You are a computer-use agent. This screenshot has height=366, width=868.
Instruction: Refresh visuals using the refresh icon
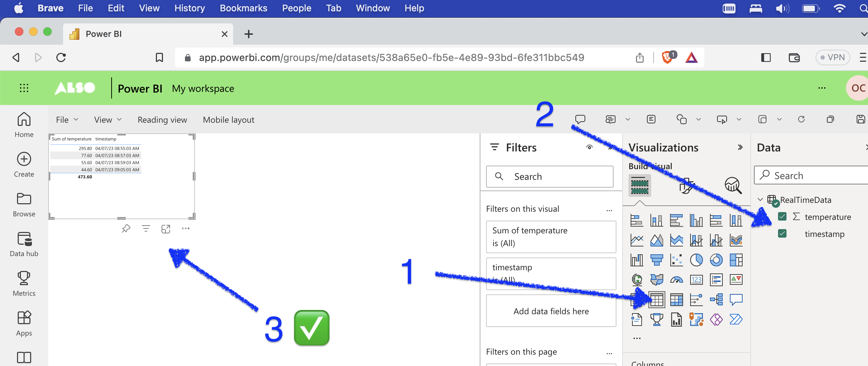[801, 120]
